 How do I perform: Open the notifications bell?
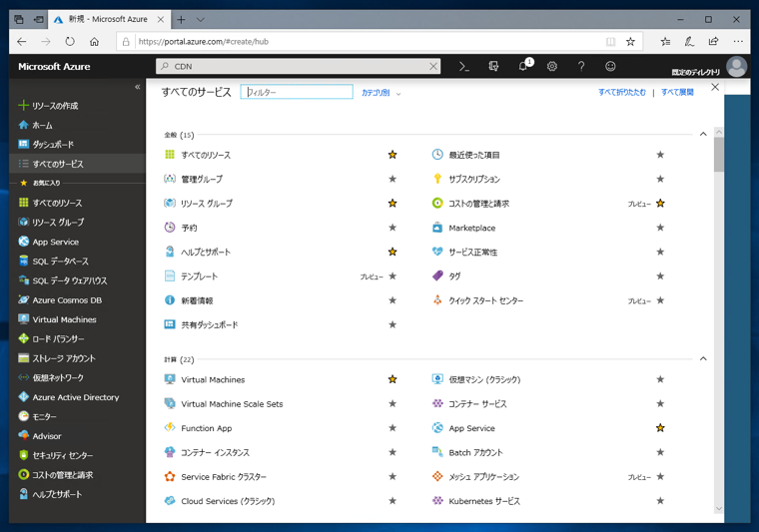click(x=523, y=66)
